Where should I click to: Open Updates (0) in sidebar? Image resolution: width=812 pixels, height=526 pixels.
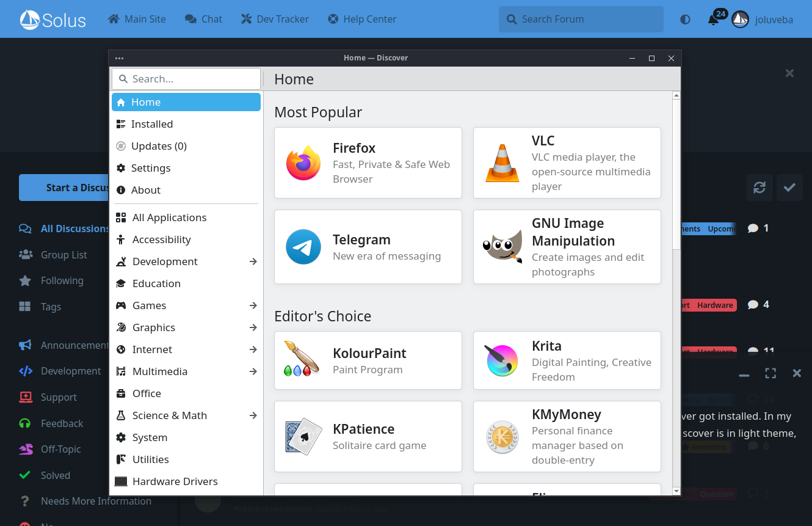159,146
